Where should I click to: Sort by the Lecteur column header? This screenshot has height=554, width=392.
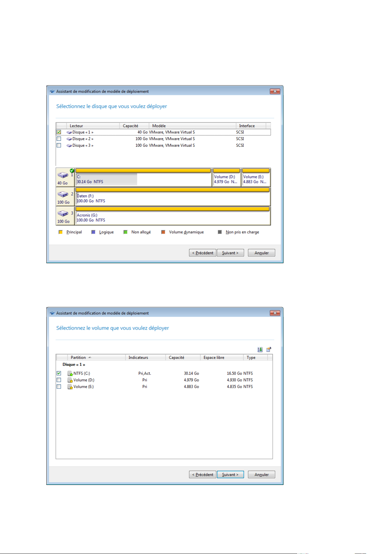point(93,126)
